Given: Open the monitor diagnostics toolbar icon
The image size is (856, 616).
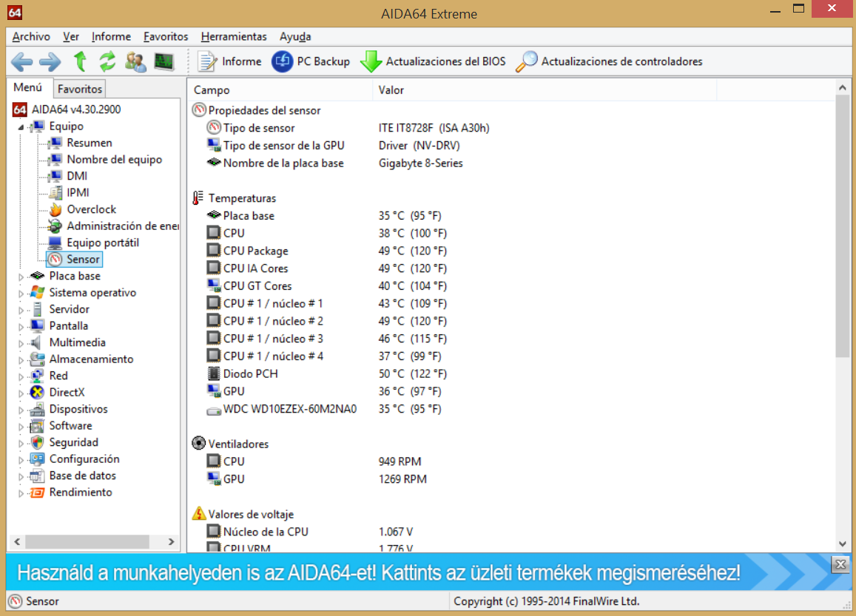Looking at the screenshot, I should (x=164, y=61).
